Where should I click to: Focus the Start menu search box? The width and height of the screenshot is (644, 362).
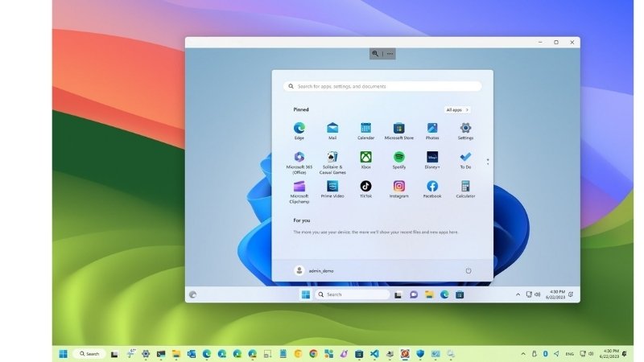[x=382, y=86]
